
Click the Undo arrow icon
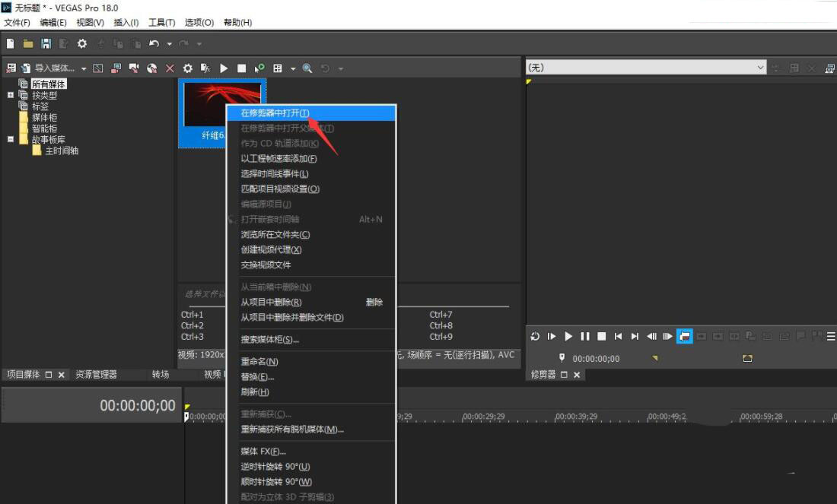tap(154, 43)
